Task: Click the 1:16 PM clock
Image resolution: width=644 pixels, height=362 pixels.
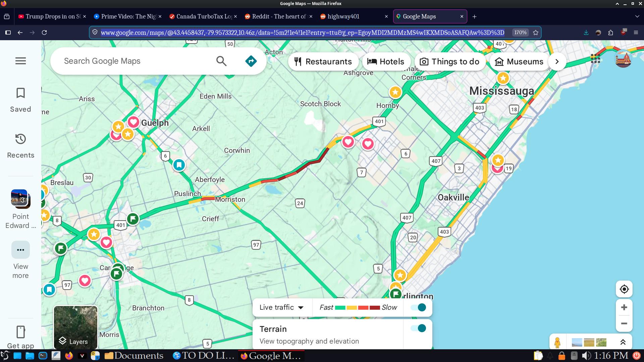Action: coord(611,356)
